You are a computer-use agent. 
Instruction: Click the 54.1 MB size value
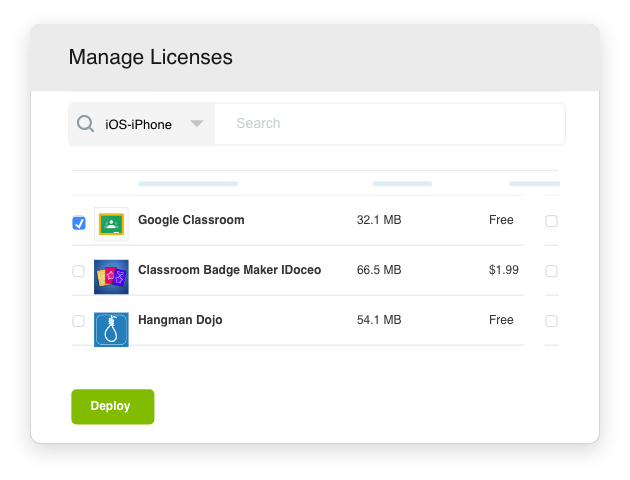(379, 320)
